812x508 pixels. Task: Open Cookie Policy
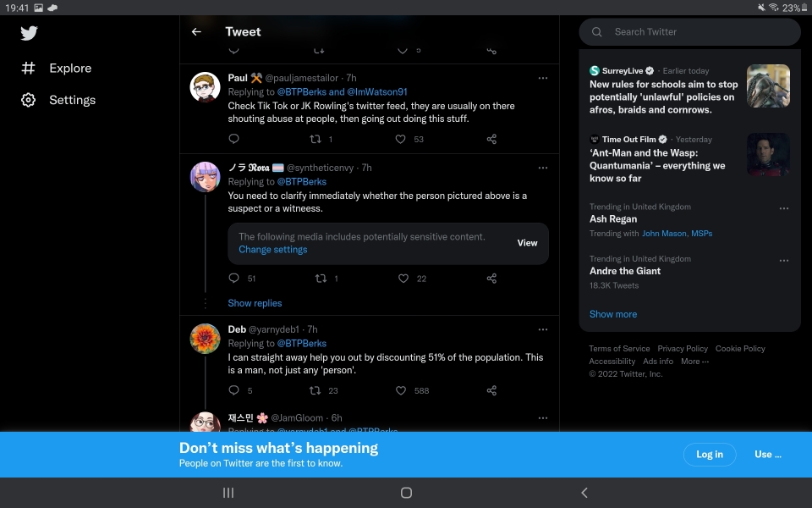(740, 348)
